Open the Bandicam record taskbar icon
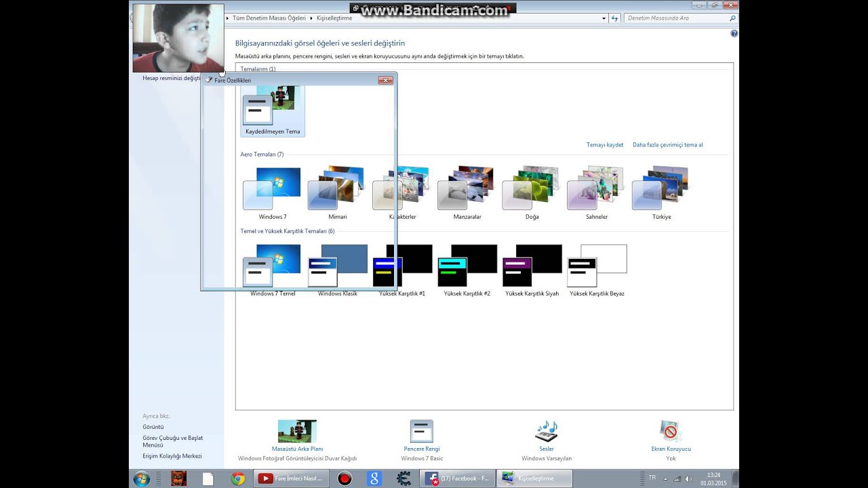868x488 pixels. [344, 479]
